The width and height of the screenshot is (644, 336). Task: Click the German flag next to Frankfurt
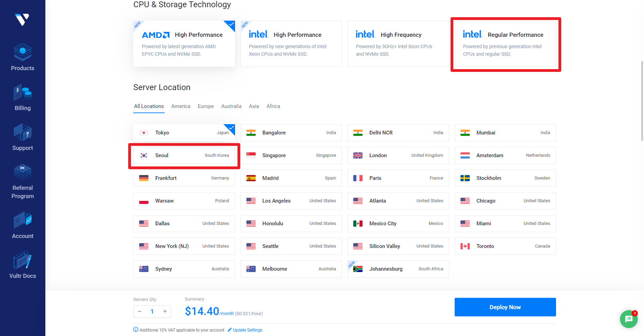click(x=144, y=178)
